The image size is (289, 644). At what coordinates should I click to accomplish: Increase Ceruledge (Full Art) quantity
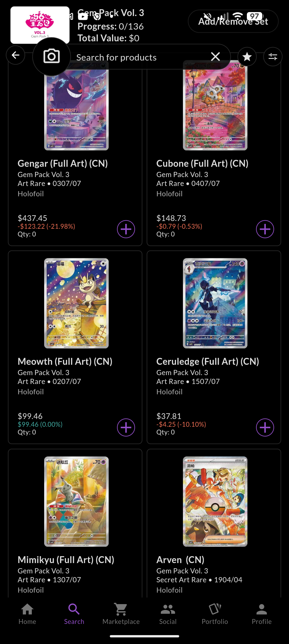(x=265, y=427)
